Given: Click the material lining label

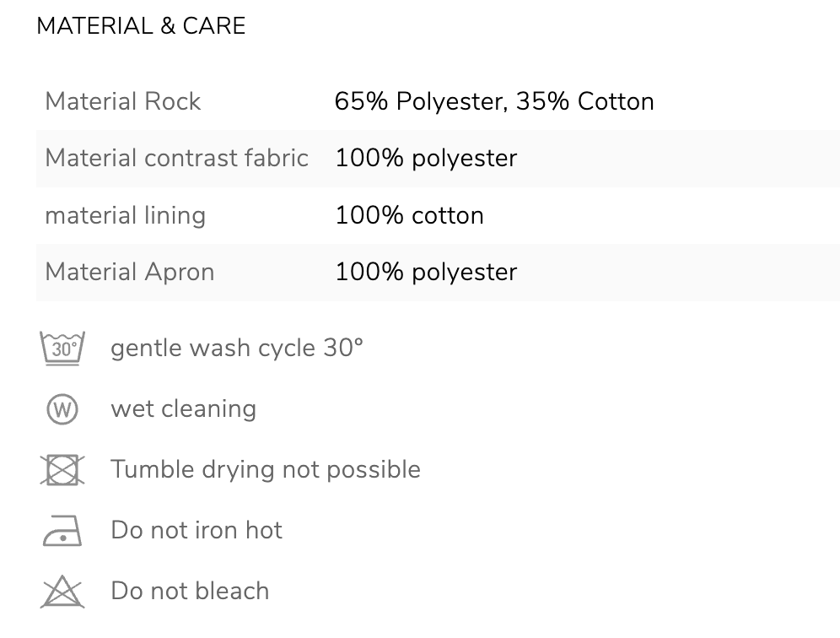Looking at the screenshot, I should click(x=126, y=215).
